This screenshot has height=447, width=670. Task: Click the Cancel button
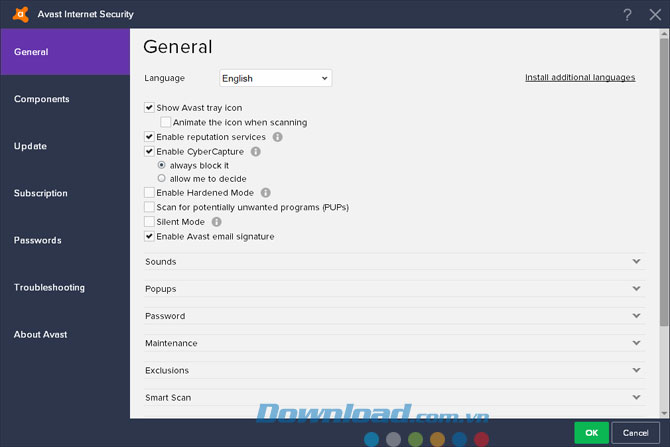coord(635,433)
